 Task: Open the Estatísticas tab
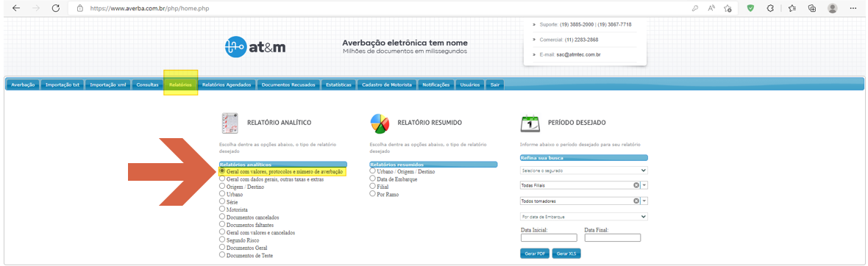pos(339,85)
